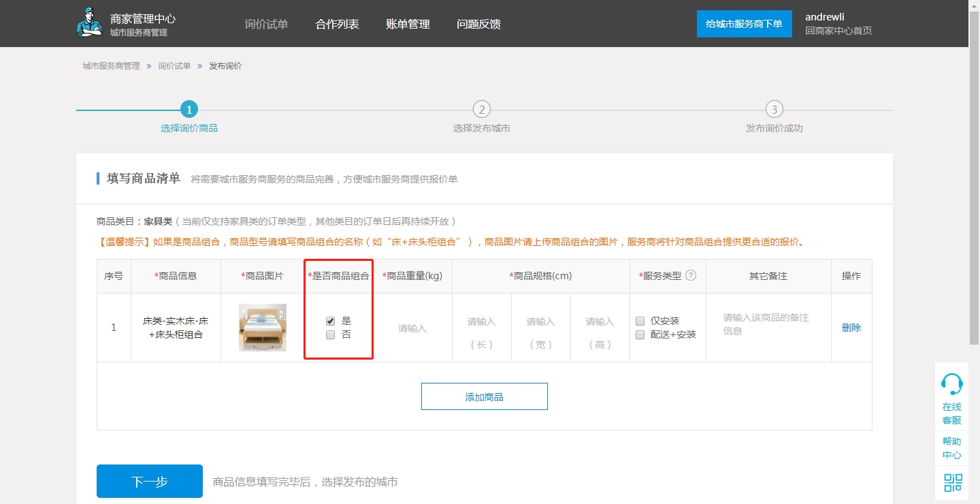Open 问题反馈 navigation tab
The image size is (980, 504).
click(x=479, y=24)
